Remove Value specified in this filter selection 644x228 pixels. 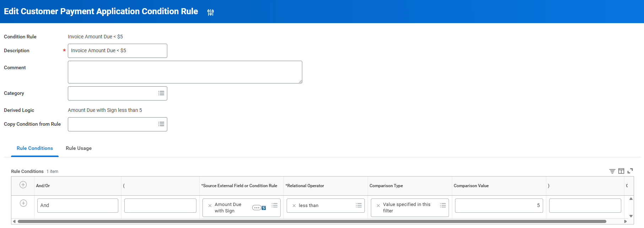(x=378, y=206)
